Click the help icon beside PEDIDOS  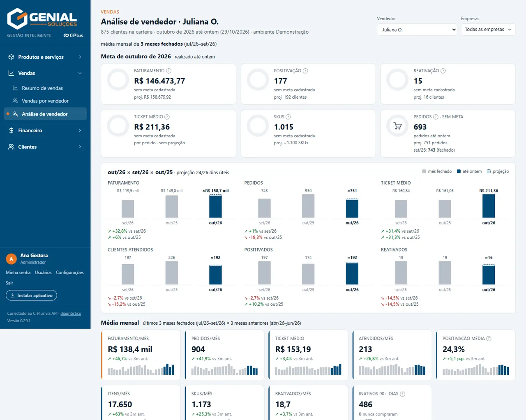436,117
